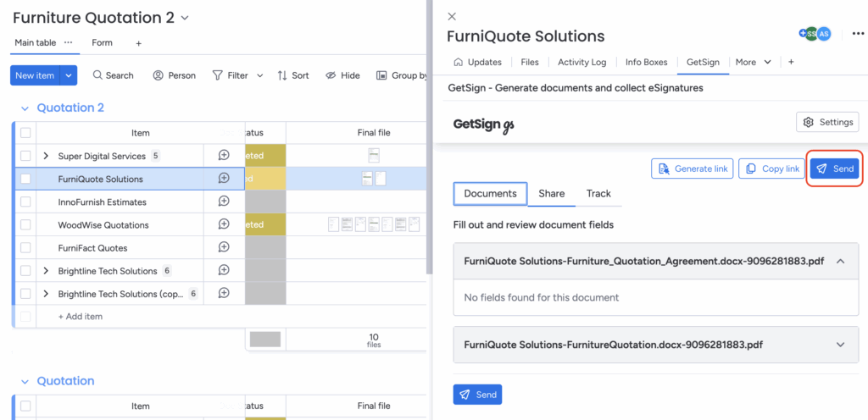Expand the FurnitureQuotation.docx document section
This screenshot has width=868, height=420.
[x=840, y=345]
